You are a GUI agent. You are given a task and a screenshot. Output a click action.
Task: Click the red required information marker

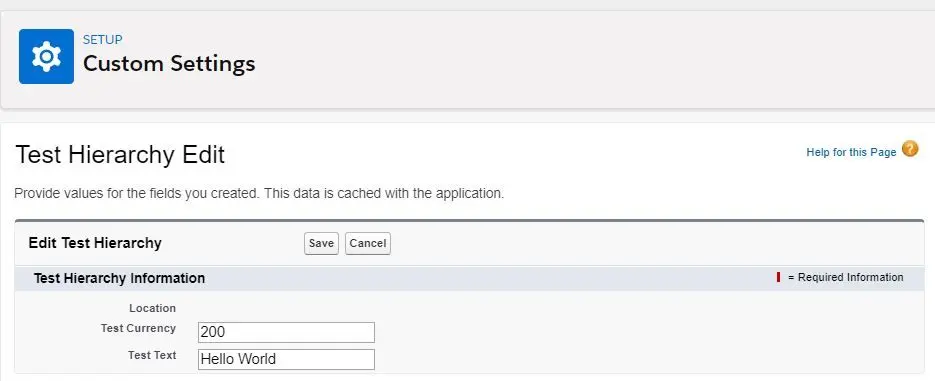coord(778,277)
